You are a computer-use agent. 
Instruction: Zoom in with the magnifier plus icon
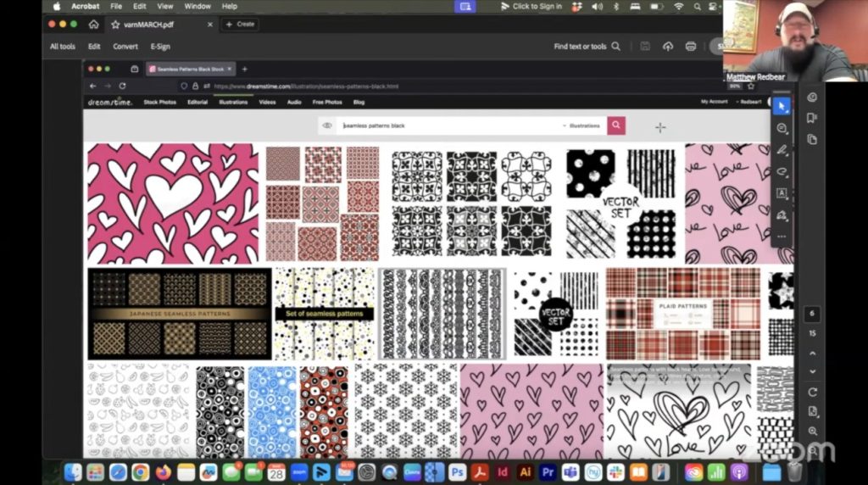[812, 431]
